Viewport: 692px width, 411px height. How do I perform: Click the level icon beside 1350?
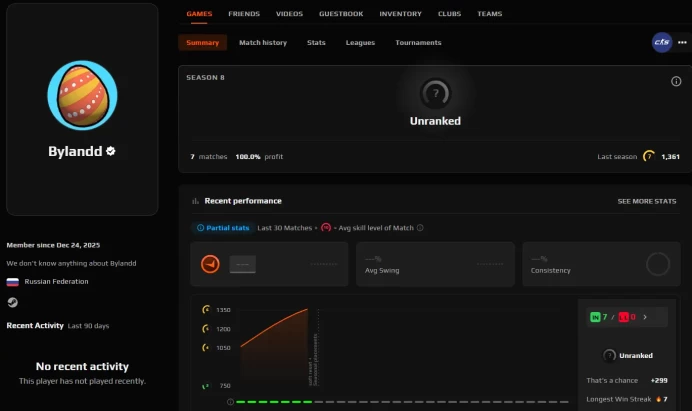tap(206, 309)
